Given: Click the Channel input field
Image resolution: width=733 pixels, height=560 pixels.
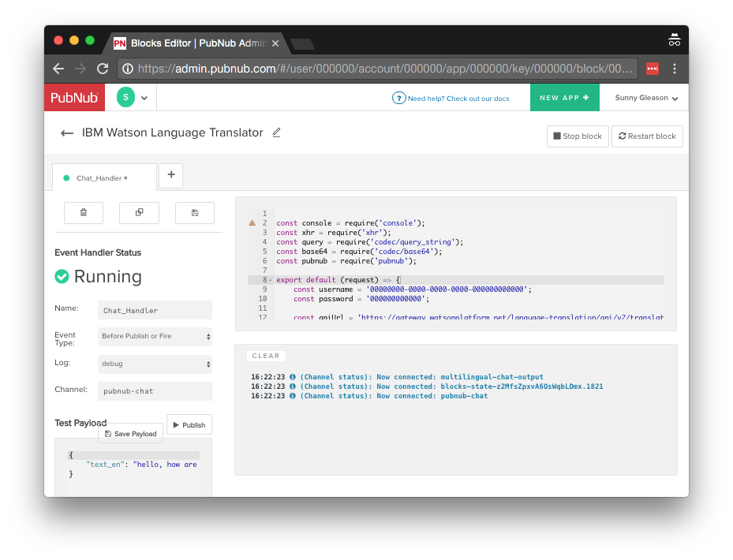Looking at the screenshot, I should (x=155, y=391).
